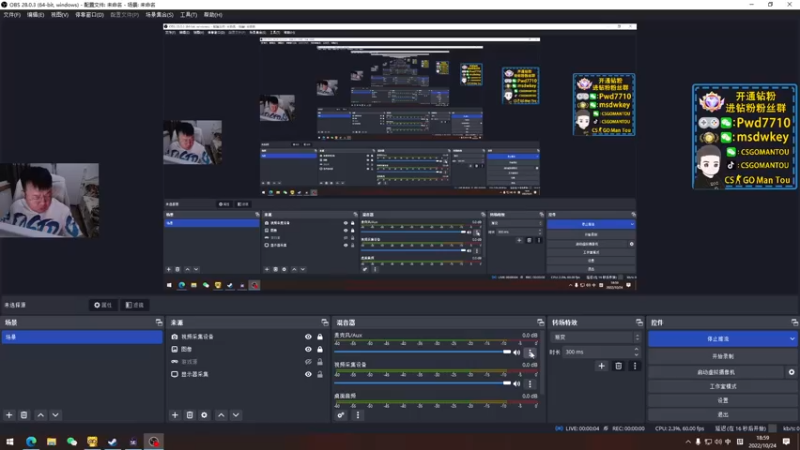Lock the display capture source
The height and width of the screenshot is (450, 800).
click(320, 374)
